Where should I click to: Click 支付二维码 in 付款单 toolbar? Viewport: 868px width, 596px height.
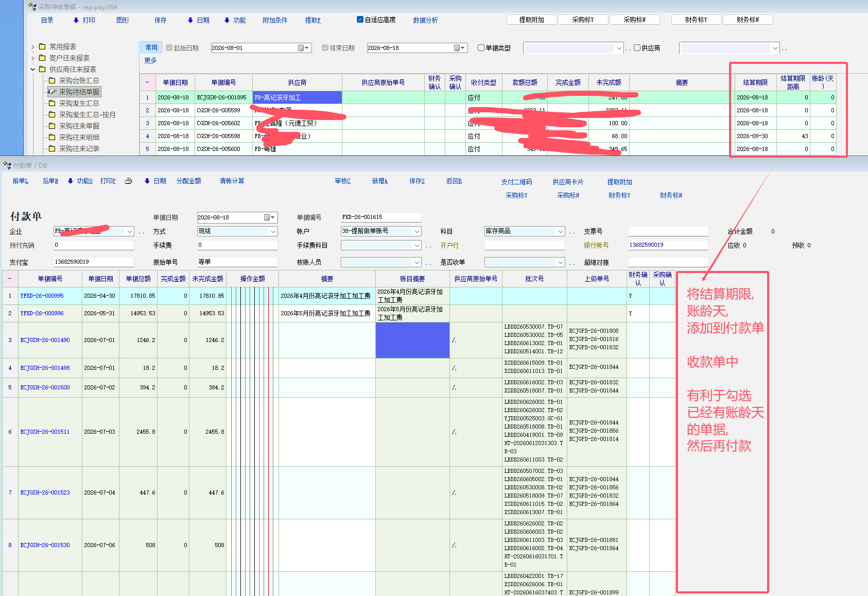516,182
